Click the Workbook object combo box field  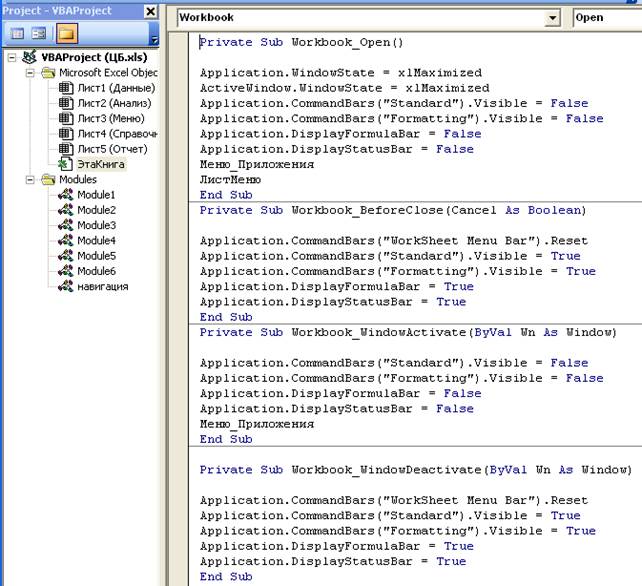point(368,18)
